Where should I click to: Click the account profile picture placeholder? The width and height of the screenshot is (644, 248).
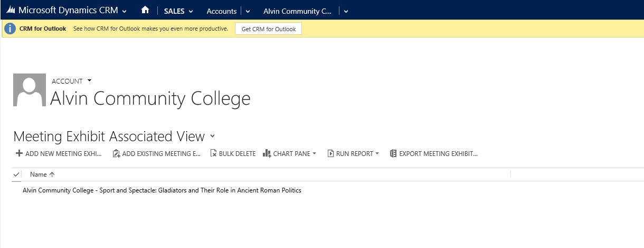pos(30,90)
